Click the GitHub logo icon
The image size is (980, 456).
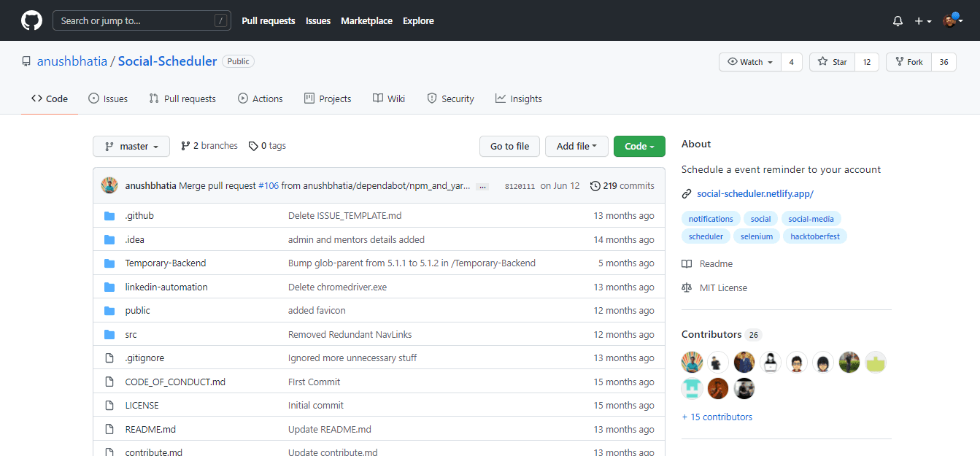31,20
